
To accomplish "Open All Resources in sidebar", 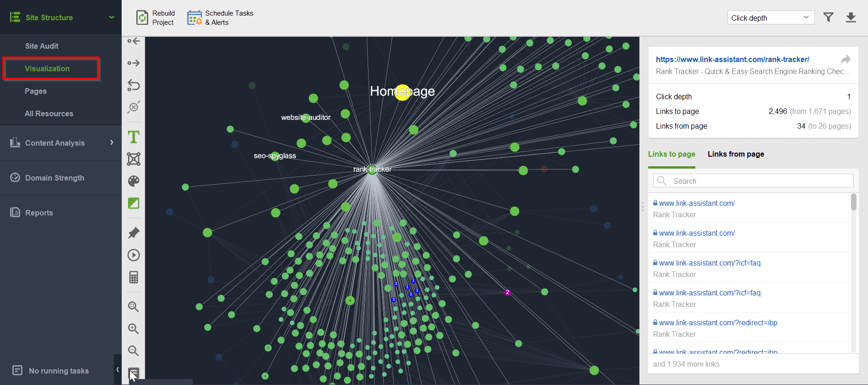I will pyautogui.click(x=49, y=113).
